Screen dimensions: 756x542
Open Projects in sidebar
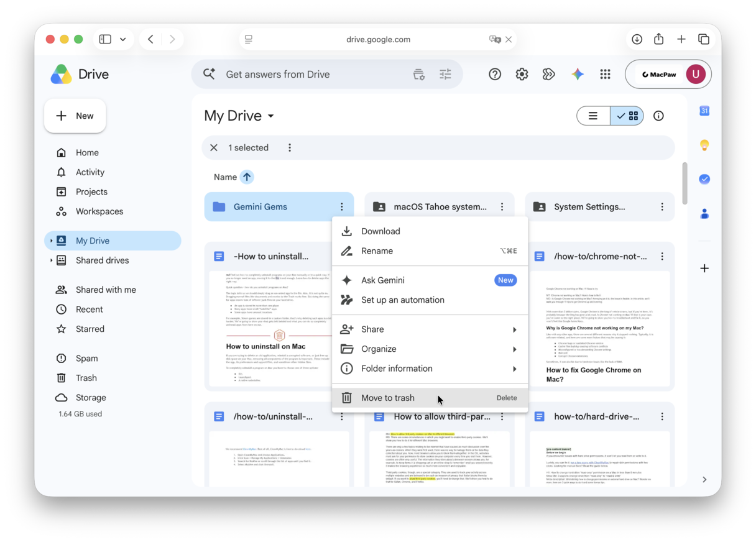pos(113,192)
